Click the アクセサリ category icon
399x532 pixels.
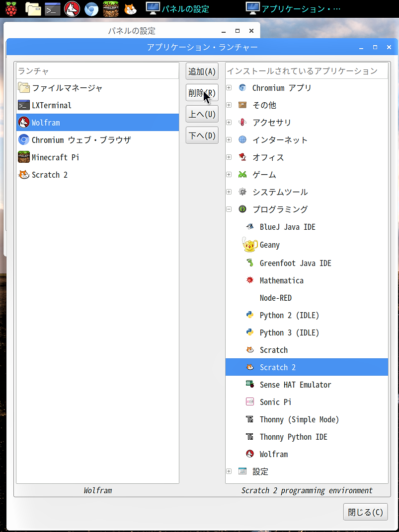242,123
